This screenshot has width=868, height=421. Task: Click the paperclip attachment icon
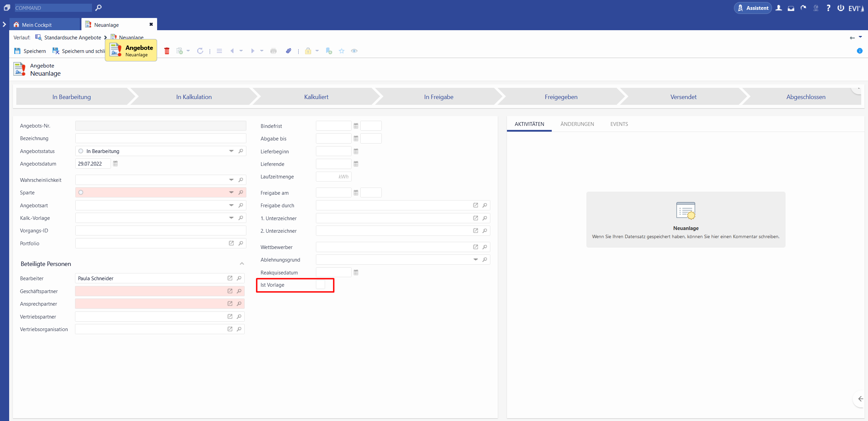[288, 51]
